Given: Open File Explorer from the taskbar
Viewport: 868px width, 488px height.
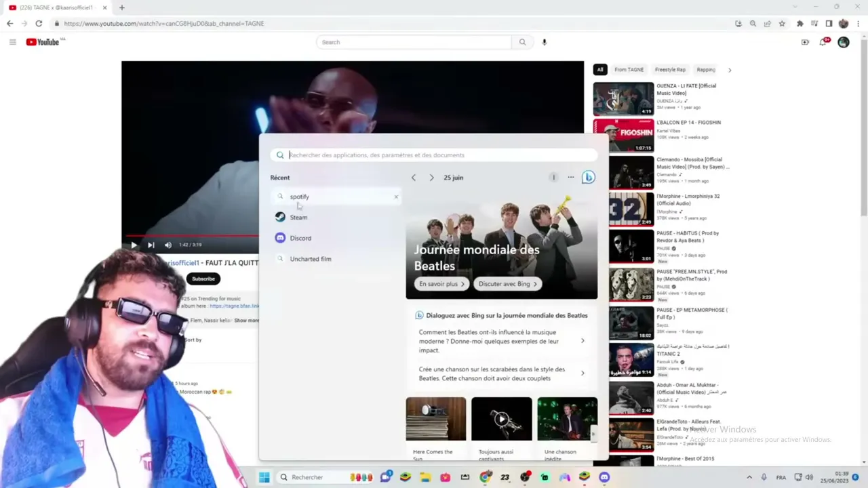Looking at the screenshot, I should pyautogui.click(x=425, y=477).
